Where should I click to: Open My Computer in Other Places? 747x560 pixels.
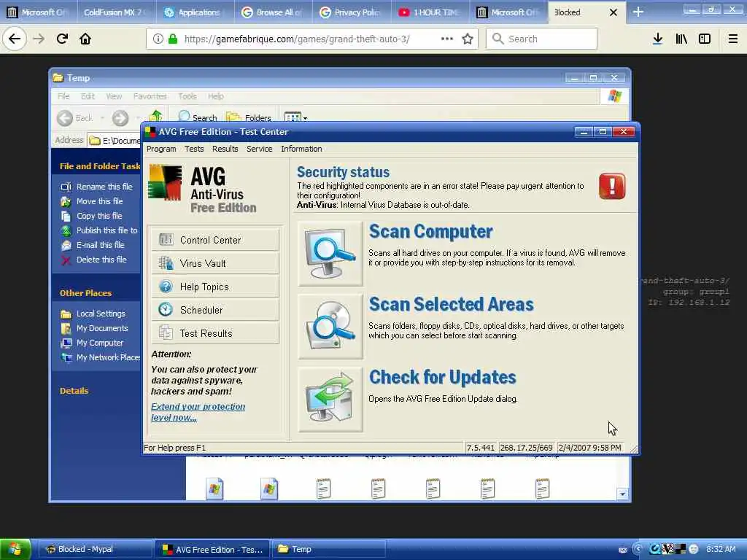93,343
